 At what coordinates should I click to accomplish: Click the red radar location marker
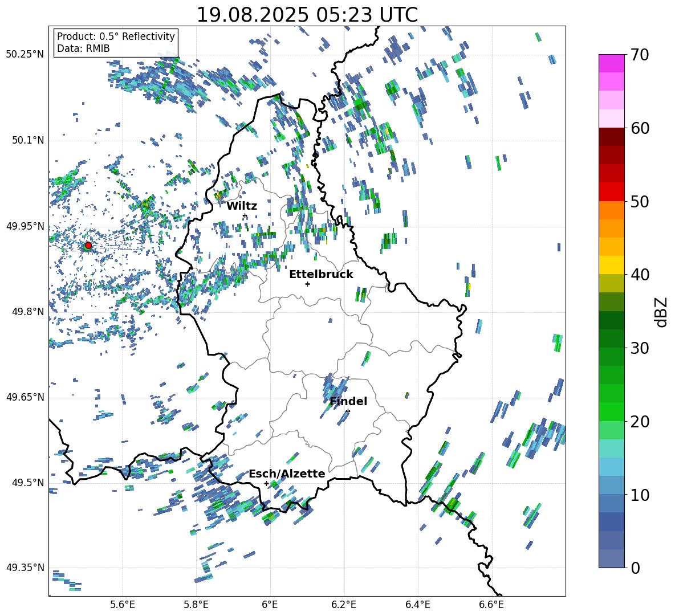point(88,246)
